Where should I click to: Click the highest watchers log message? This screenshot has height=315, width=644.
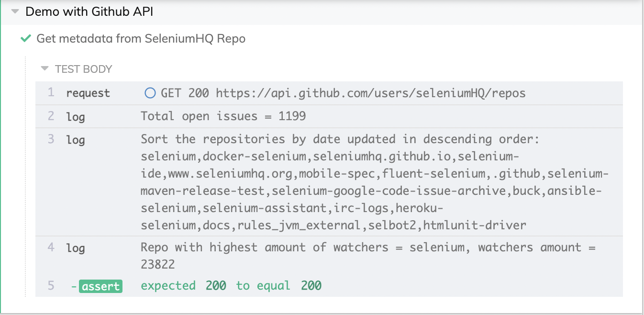(x=369, y=256)
